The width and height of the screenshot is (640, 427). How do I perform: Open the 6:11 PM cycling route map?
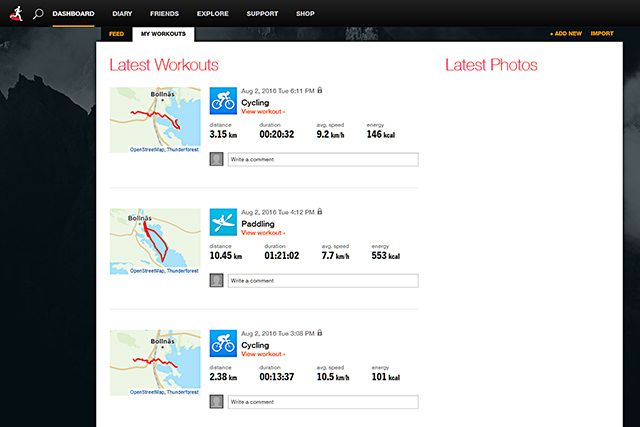point(155,120)
